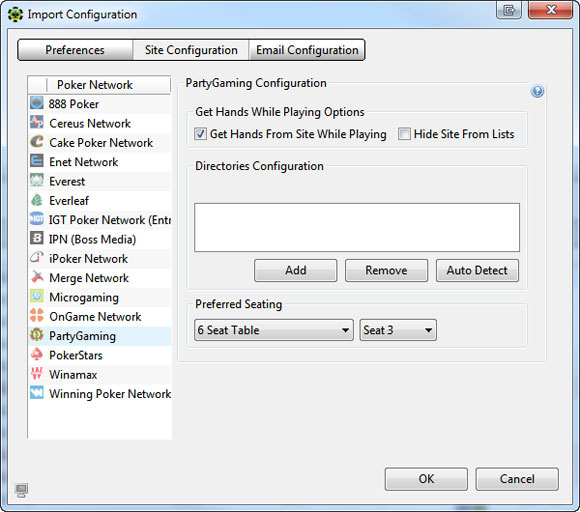The height and width of the screenshot is (512, 580).
Task: Click the Cereus Network icon
Action: [x=37, y=122]
